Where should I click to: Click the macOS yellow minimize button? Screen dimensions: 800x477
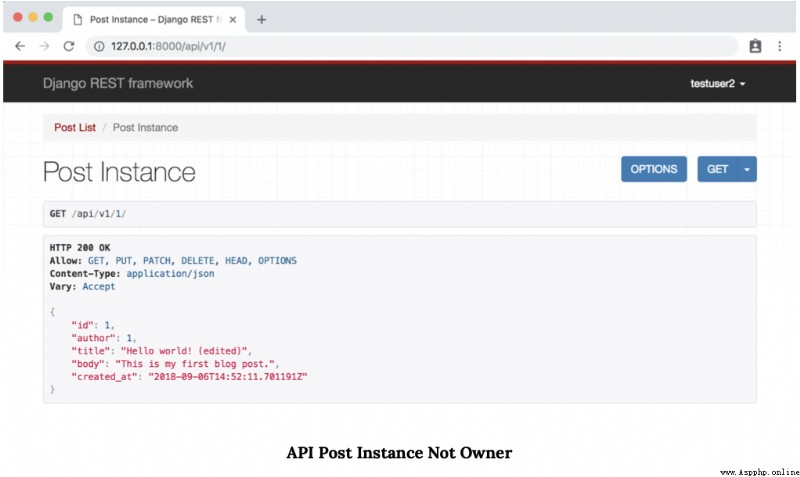pyautogui.click(x=33, y=17)
